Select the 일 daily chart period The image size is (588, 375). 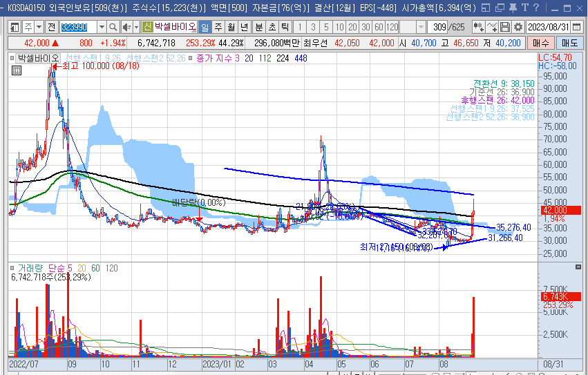tap(205, 27)
